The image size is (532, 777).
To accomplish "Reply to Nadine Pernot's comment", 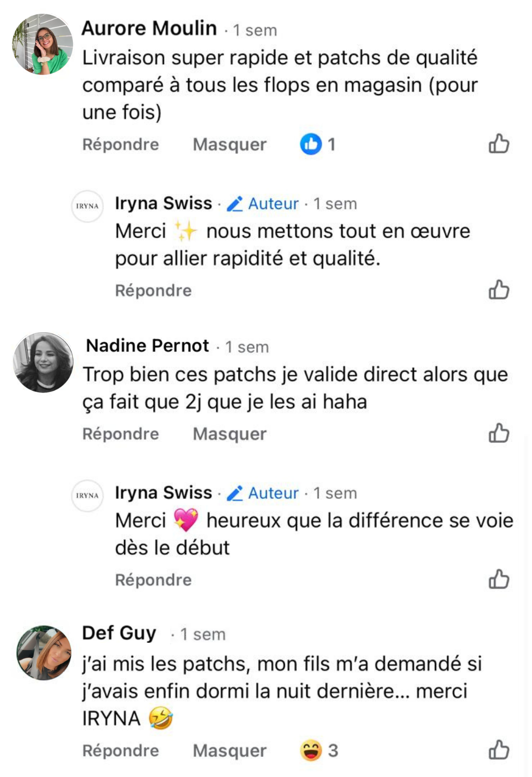I will click(x=121, y=434).
